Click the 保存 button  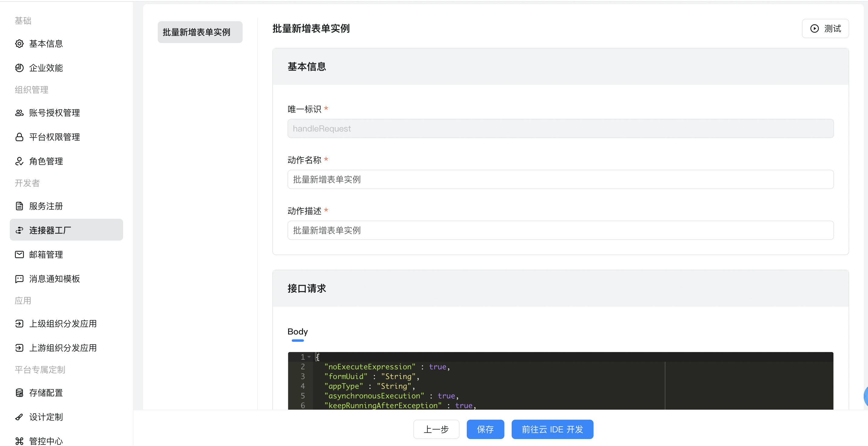(x=485, y=429)
